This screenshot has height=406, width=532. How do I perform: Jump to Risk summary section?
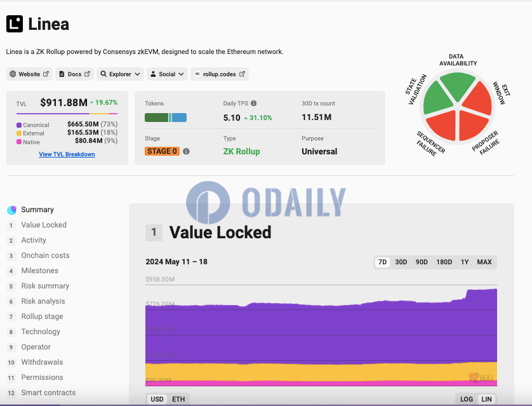click(x=45, y=286)
